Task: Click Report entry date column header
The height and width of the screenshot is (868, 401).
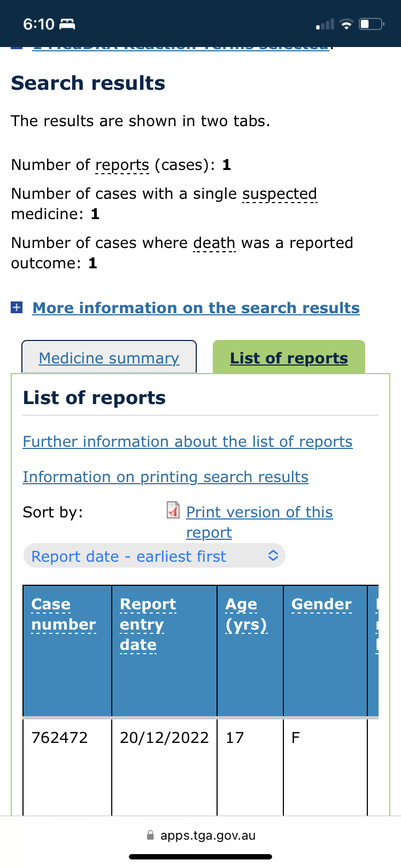Action: [142, 624]
